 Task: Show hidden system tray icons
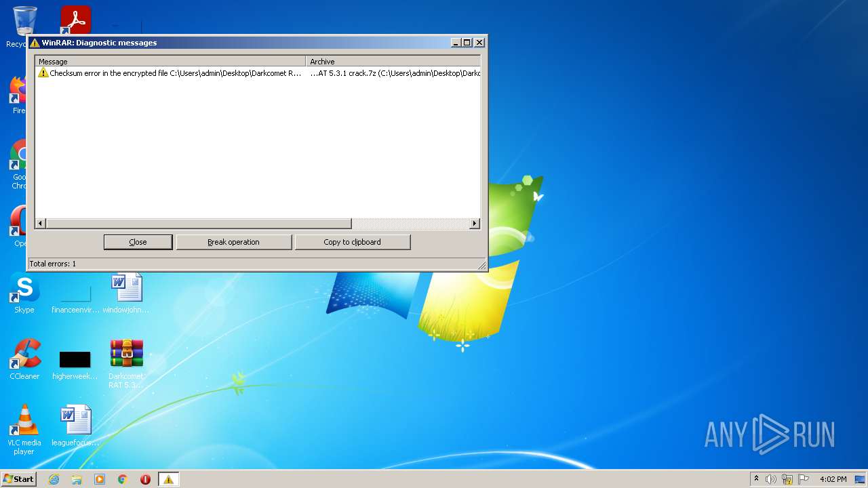pos(756,479)
